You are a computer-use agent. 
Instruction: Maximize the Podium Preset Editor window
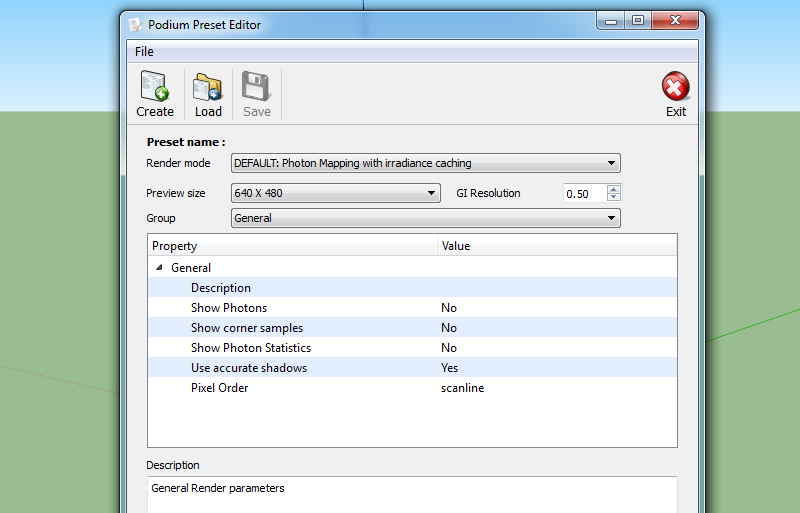(x=638, y=21)
